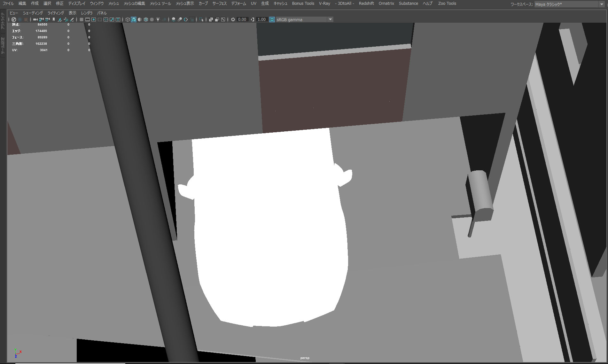Toggle X-Ray Active Components icon
Image resolution: width=608 pixels, height=364 pixels.
[x=217, y=19]
